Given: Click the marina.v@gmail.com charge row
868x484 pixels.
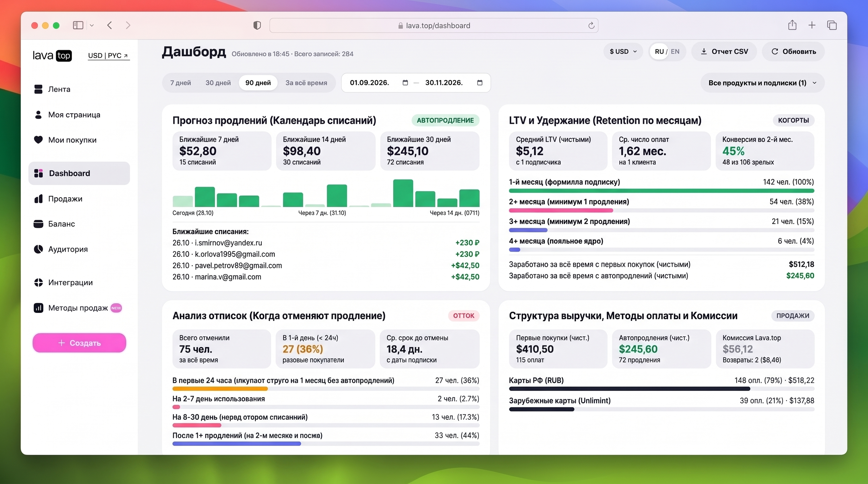Looking at the screenshot, I should tap(326, 277).
